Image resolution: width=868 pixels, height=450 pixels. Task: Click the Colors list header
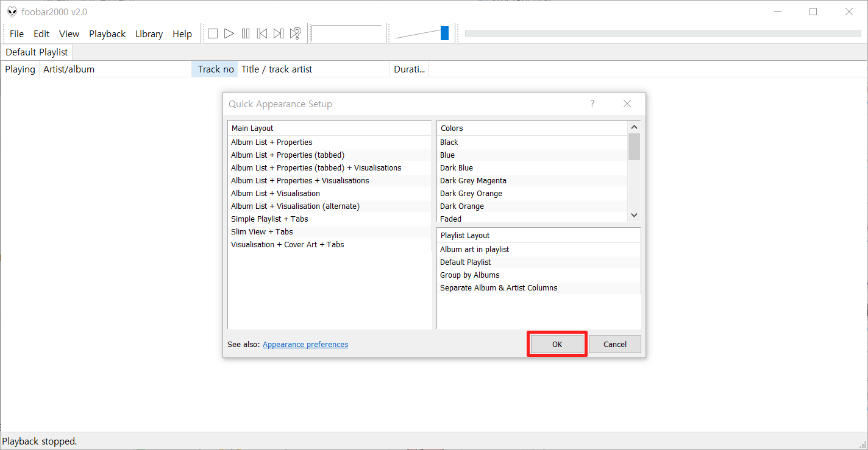(533, 128)
